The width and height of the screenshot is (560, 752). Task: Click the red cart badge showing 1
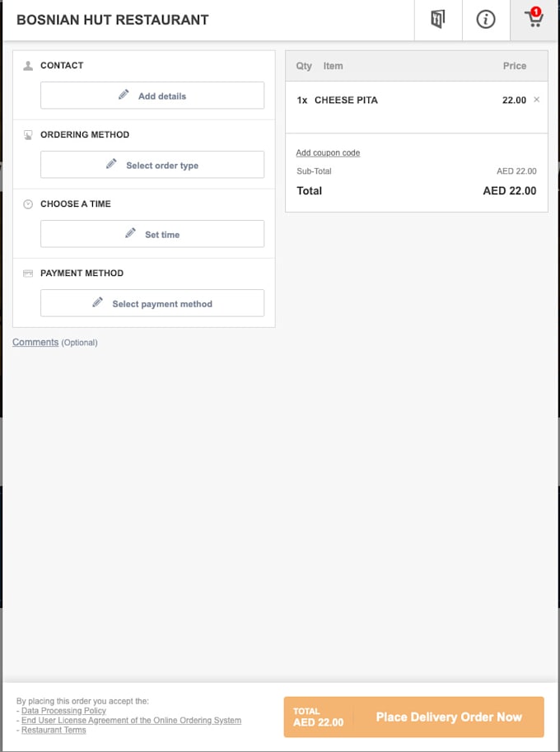[x=536, y=12]
